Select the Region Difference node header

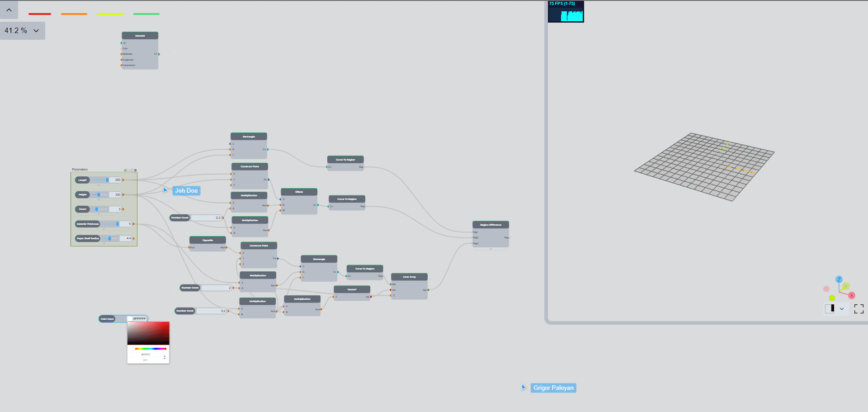point(491,225)
